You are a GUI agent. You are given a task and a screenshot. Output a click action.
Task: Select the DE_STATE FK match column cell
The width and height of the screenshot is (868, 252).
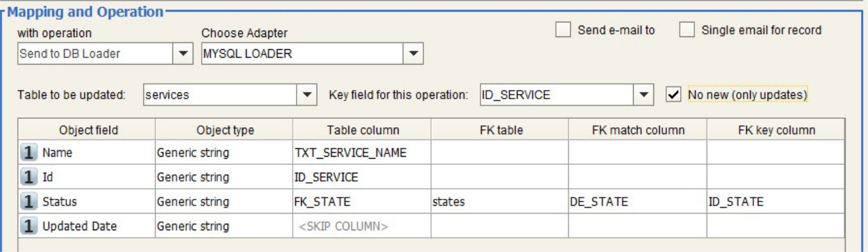638,201
